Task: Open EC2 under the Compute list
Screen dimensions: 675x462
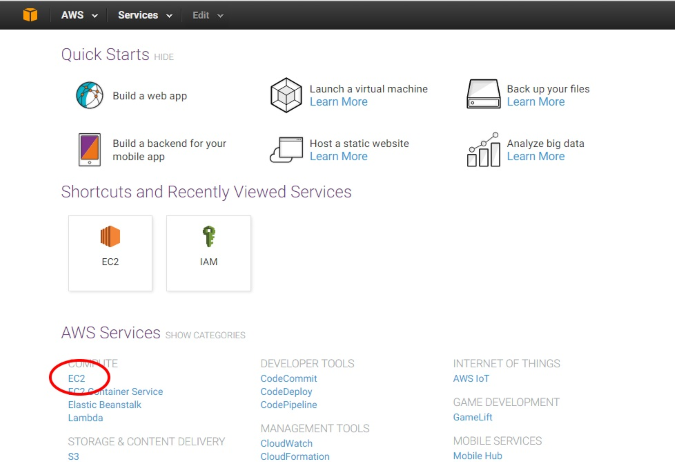Action: (x=77, y=378)
